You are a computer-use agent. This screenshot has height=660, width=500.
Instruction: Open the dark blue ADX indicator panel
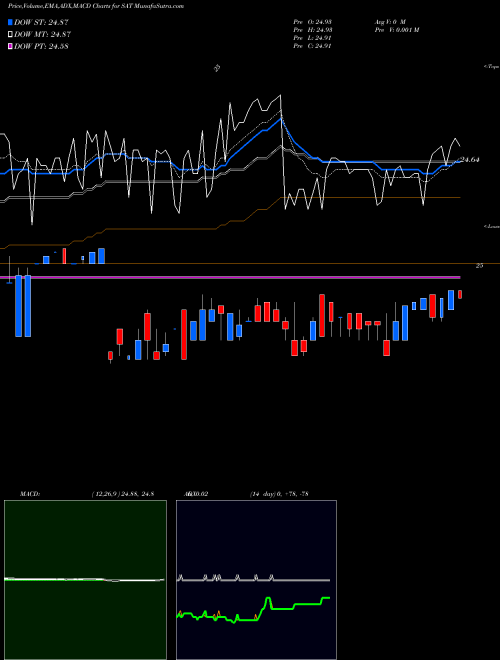(256, 580)
